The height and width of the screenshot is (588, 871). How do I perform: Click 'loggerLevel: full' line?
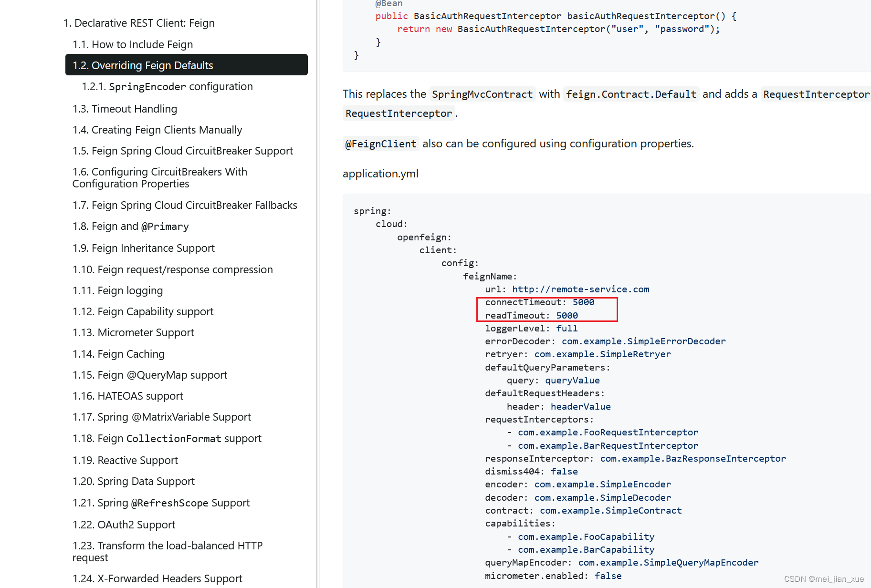tap(531, 329)
